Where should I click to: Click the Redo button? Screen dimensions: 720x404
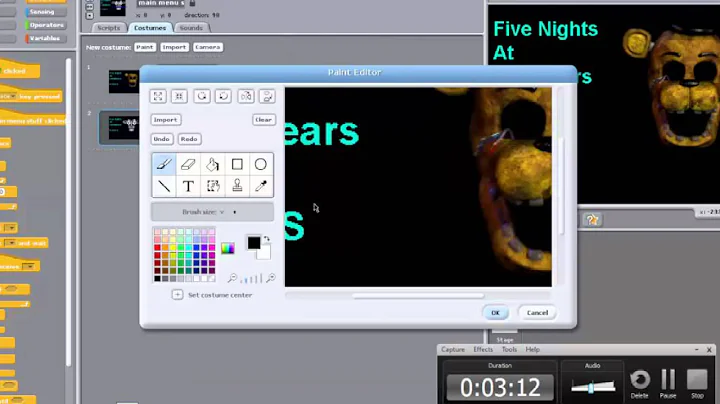pos(189,139)
